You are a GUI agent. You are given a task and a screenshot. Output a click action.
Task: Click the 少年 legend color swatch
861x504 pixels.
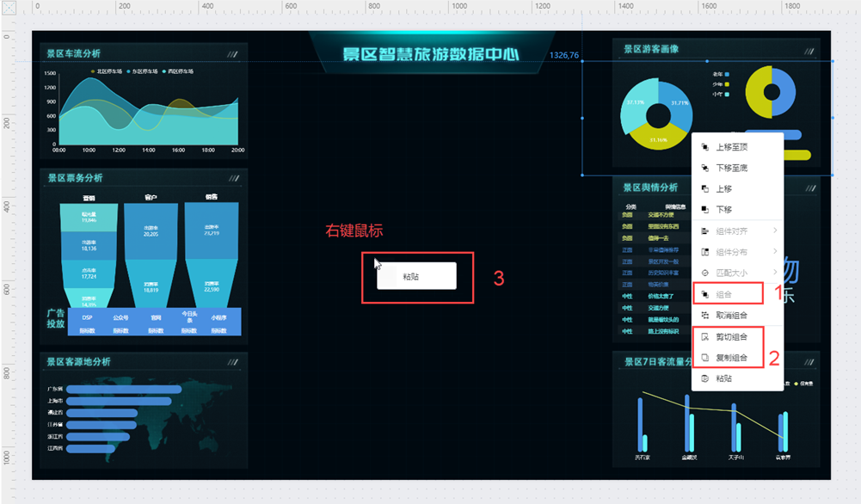[x=727, y=84]
